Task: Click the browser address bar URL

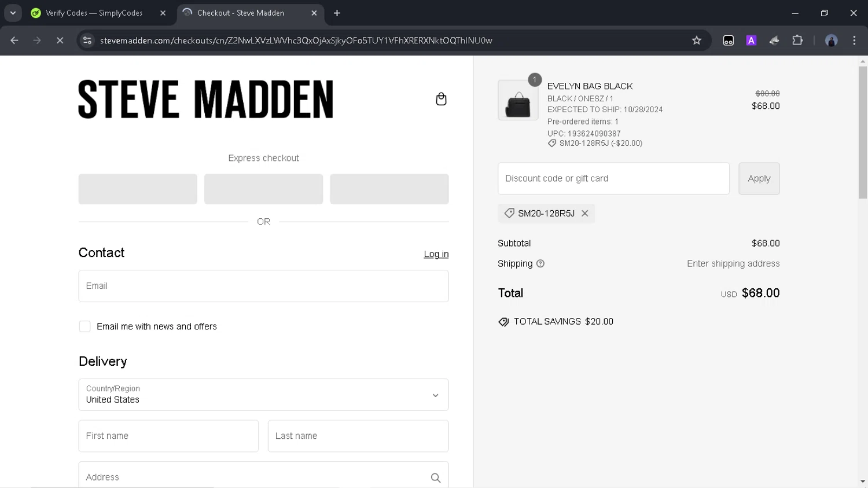Action: point(296,41)
